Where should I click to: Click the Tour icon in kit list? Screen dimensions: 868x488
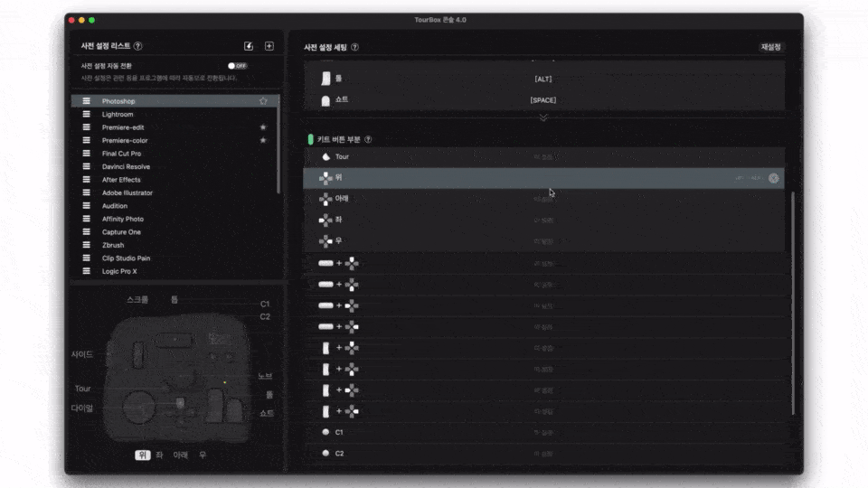click(x=326, y=157)
